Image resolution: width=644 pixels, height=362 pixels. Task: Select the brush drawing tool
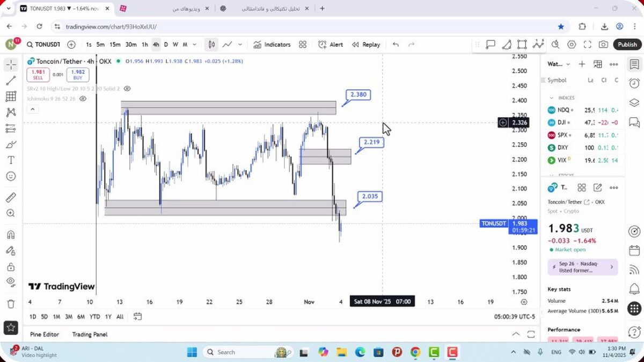[11, 144]
